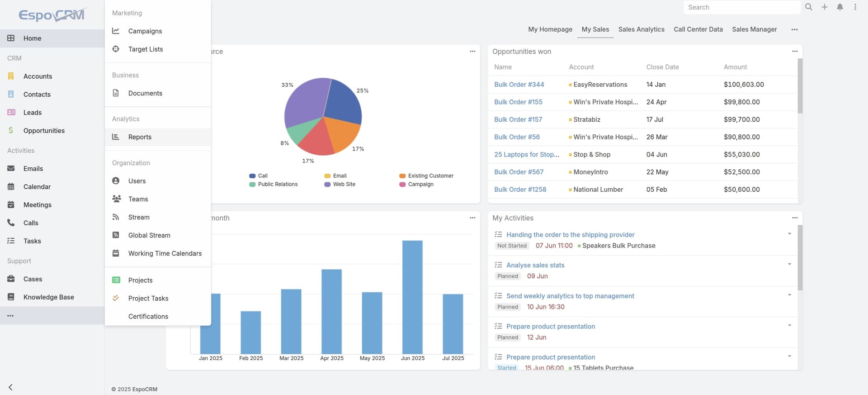Expand the 'Analyse sales stats' activity dropdown
The height and width of the screenshot is (395, 868).
[x=789, y=264]
